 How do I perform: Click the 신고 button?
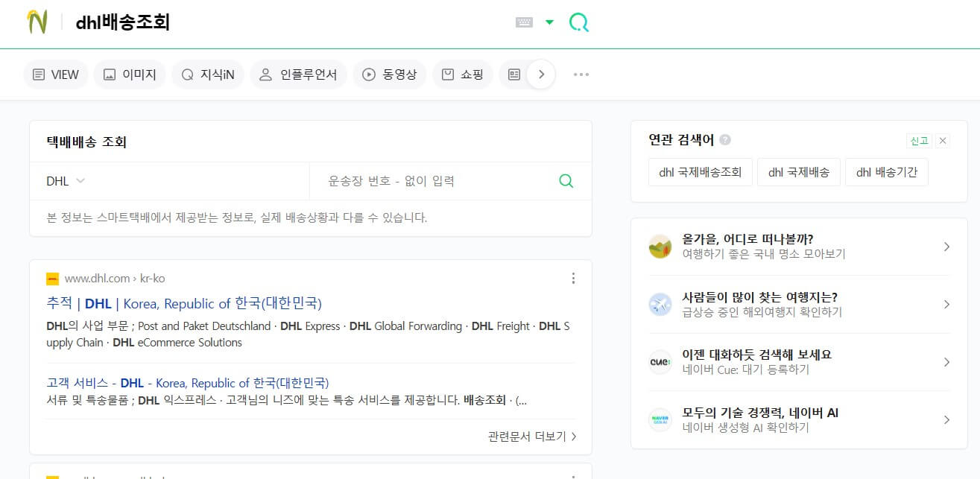(918, 141)
